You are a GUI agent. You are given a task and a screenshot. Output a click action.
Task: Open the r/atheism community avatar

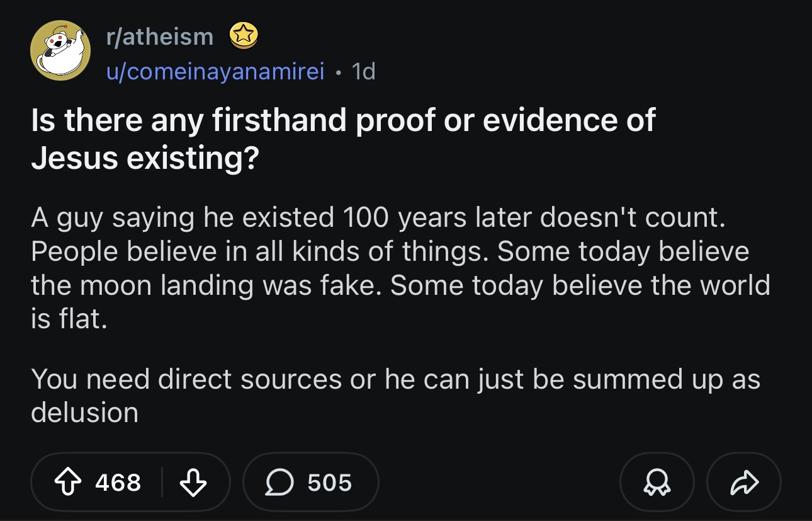(x=60, y=50)
